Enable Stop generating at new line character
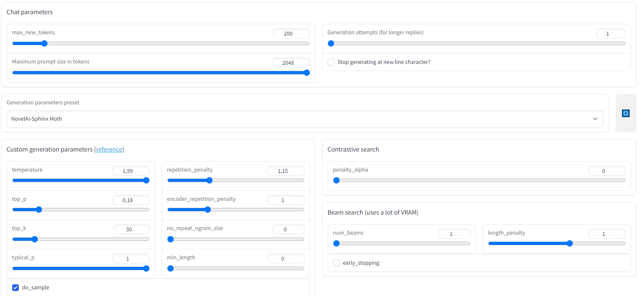 click(x=331, y=62)
